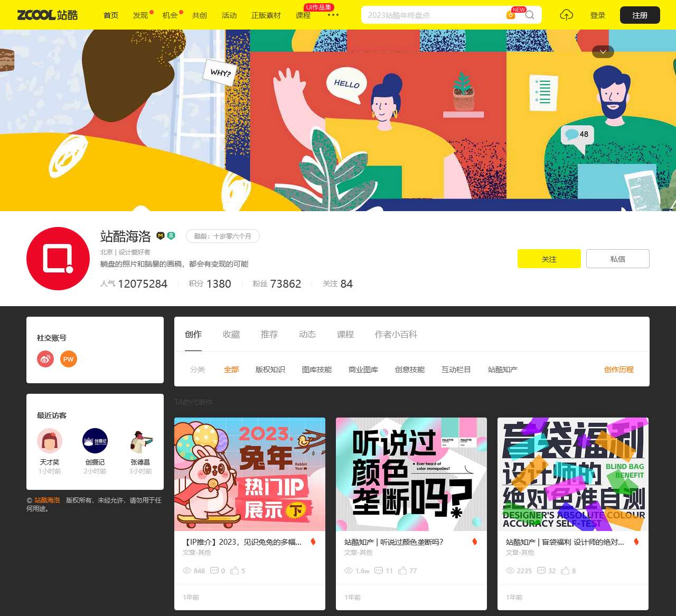676x616 pixels.
Task: Switch to the 推荐 tab
Action: [x=269, y=334]
